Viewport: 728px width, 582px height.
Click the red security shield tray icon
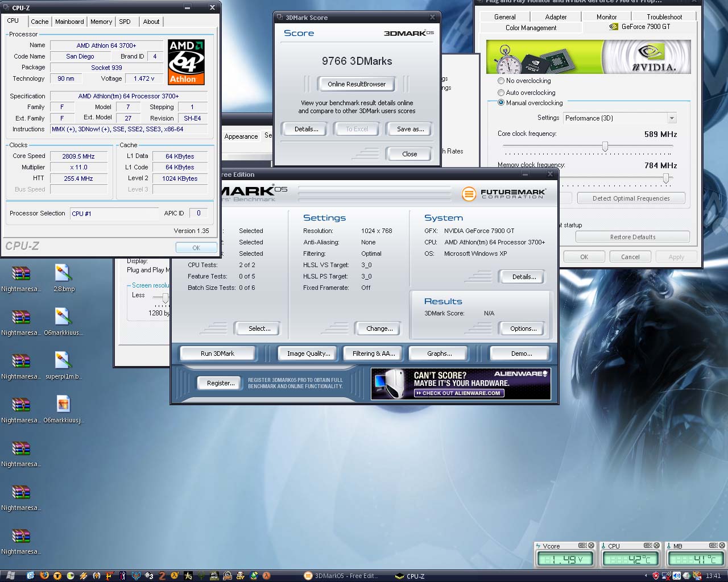coord(656,576)
